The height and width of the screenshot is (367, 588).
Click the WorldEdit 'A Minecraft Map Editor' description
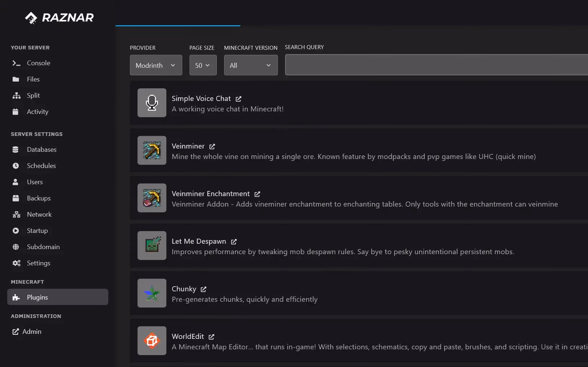point(380,347)
